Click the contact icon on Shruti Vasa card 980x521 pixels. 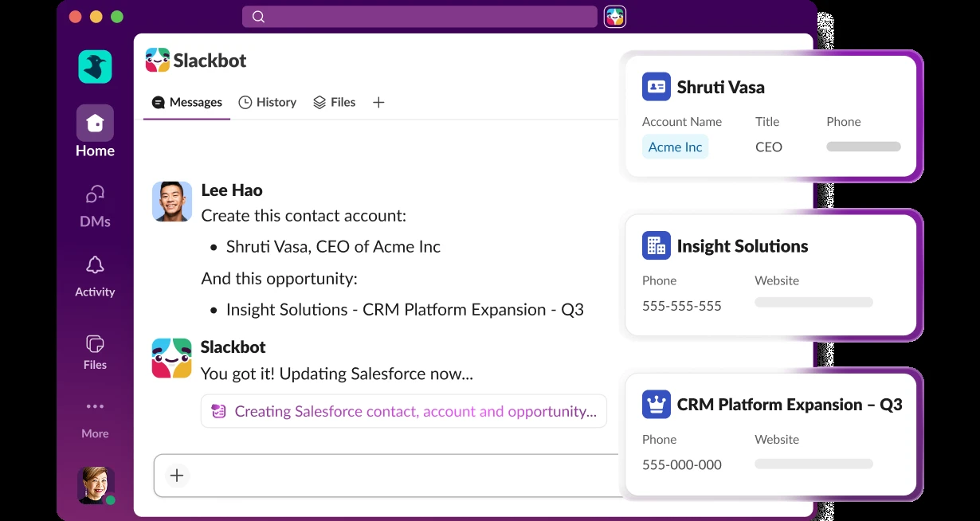click(657, 87)
